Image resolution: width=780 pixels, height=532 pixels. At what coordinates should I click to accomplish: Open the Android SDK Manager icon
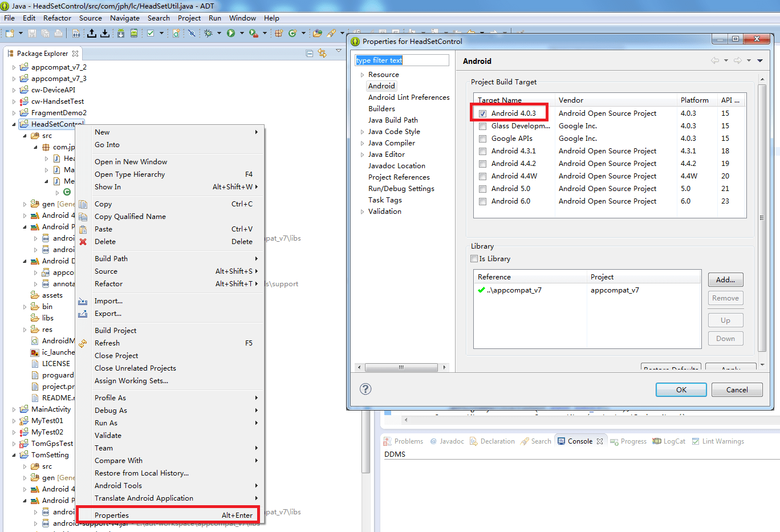pos(121,34)
